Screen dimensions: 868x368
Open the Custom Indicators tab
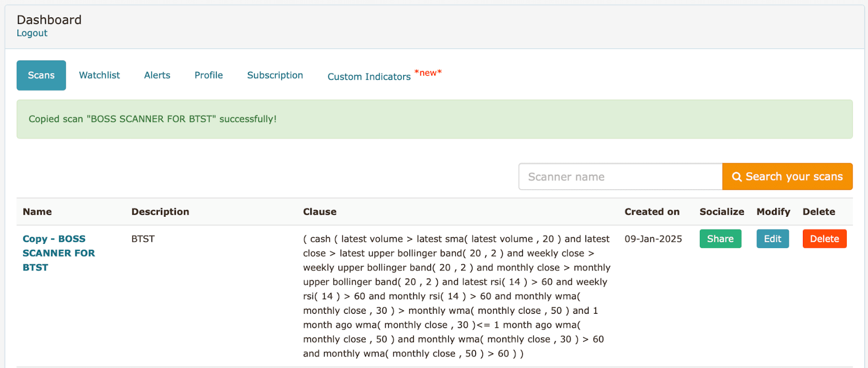coord(369,76)
